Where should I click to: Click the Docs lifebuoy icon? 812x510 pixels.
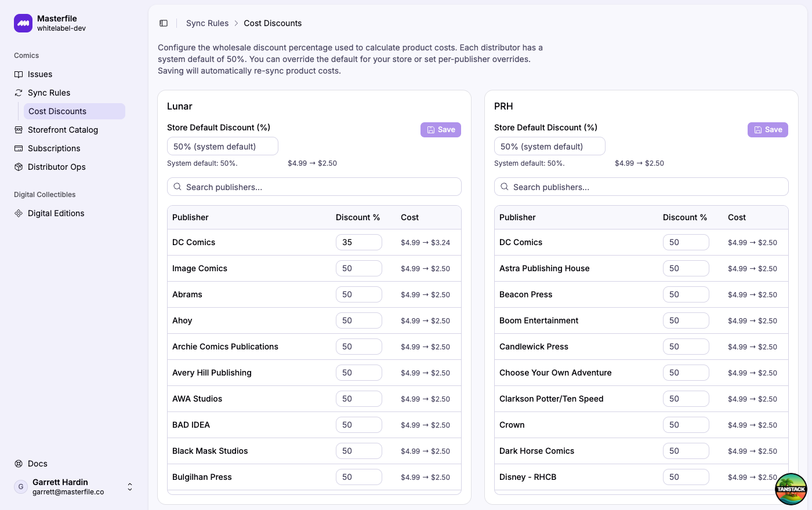(19, 464)
